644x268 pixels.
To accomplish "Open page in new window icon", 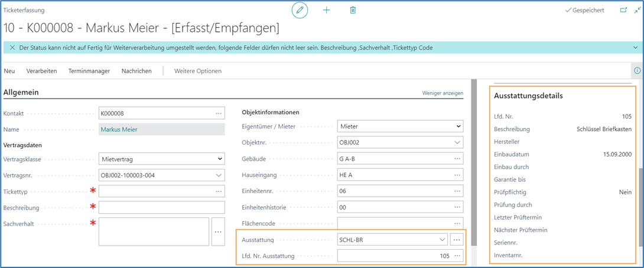I will point(623,10).
